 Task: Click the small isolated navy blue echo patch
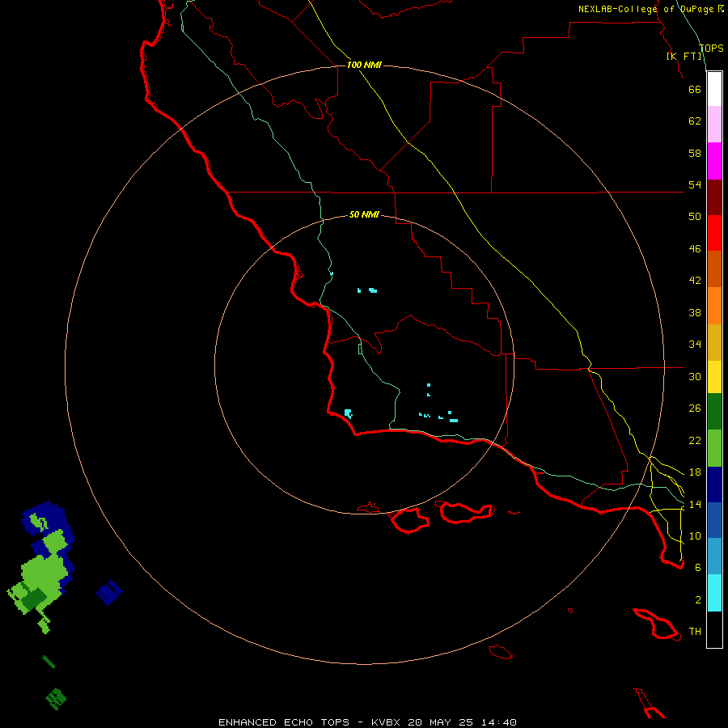click(x=109, y=592)
